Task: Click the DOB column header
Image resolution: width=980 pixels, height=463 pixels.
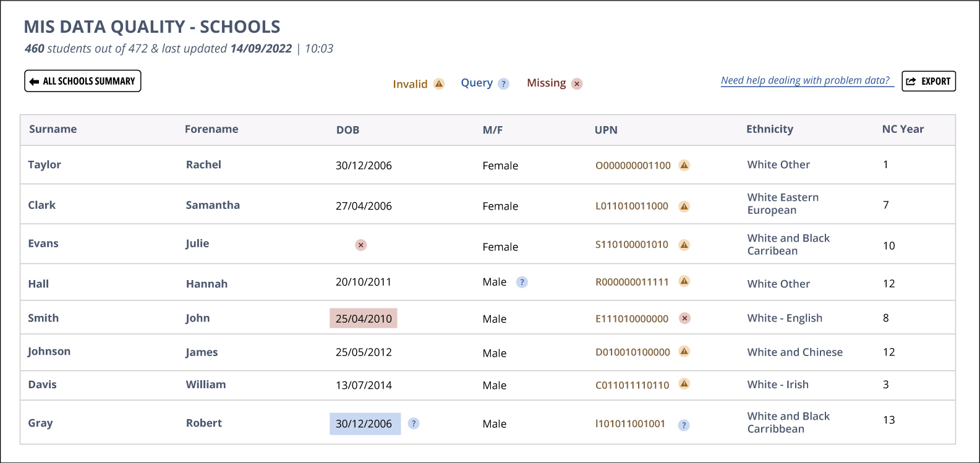Action: (x=347, y=130)
